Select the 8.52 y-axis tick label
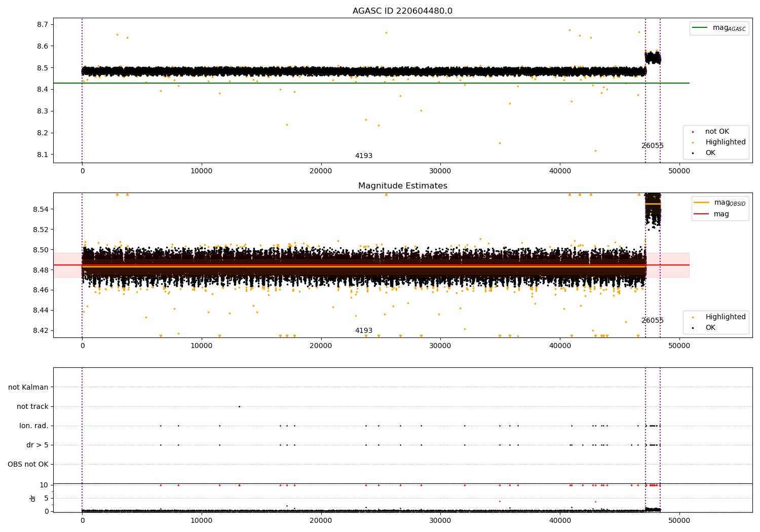The image size is (760, 532). [x=41, y=230]
